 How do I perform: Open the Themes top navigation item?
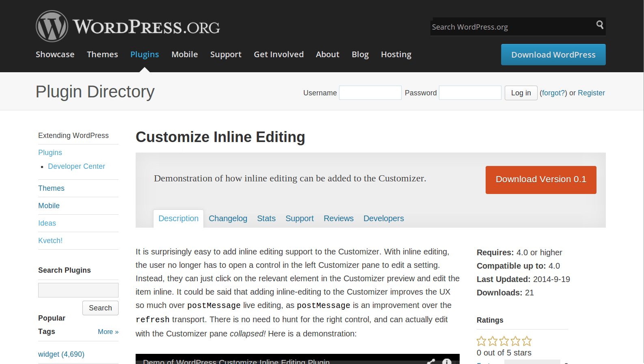[x=102, y=54]
